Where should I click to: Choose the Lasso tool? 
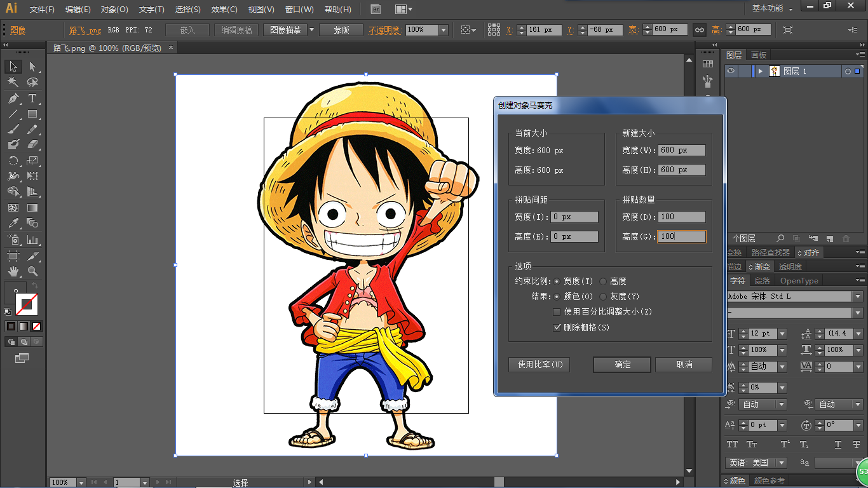pos(32,83)
